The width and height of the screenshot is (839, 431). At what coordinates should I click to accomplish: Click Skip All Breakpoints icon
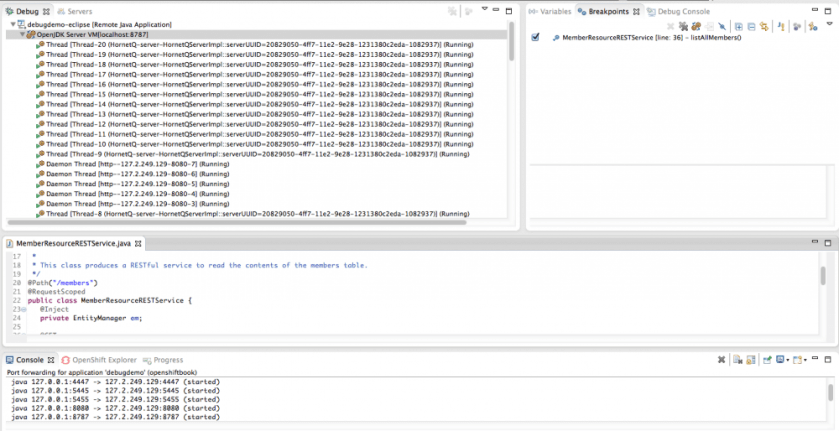723,26
